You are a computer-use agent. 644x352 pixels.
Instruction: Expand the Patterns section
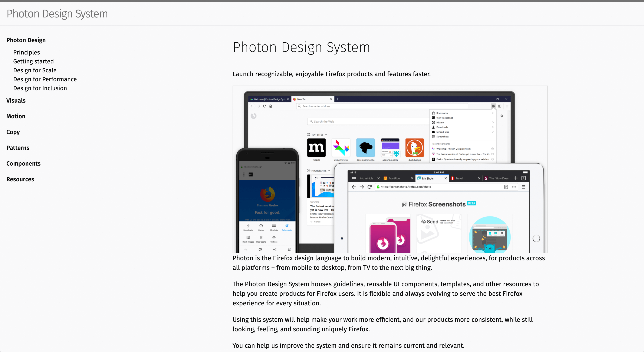[x=18, y=147]
